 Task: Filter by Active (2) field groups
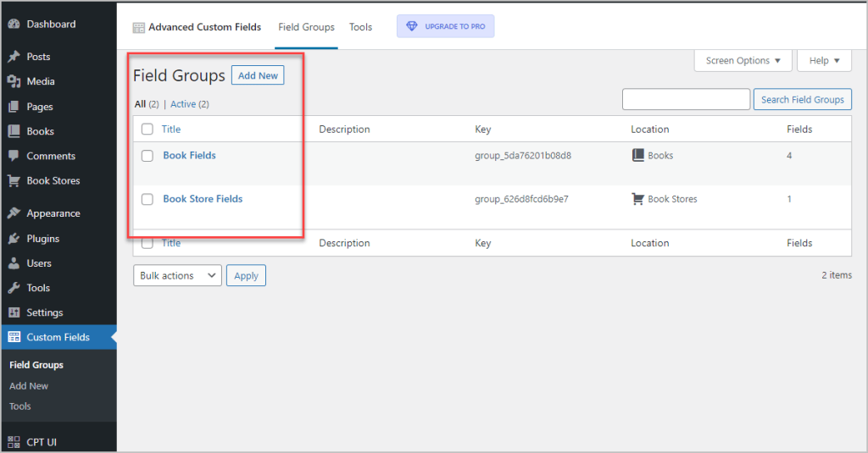[x=190, y=104]
